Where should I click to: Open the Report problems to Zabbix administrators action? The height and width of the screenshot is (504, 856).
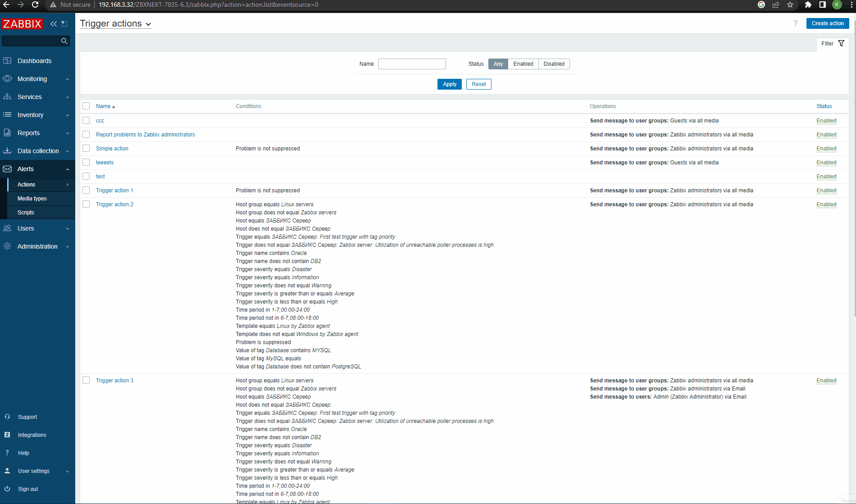[146, 135]
